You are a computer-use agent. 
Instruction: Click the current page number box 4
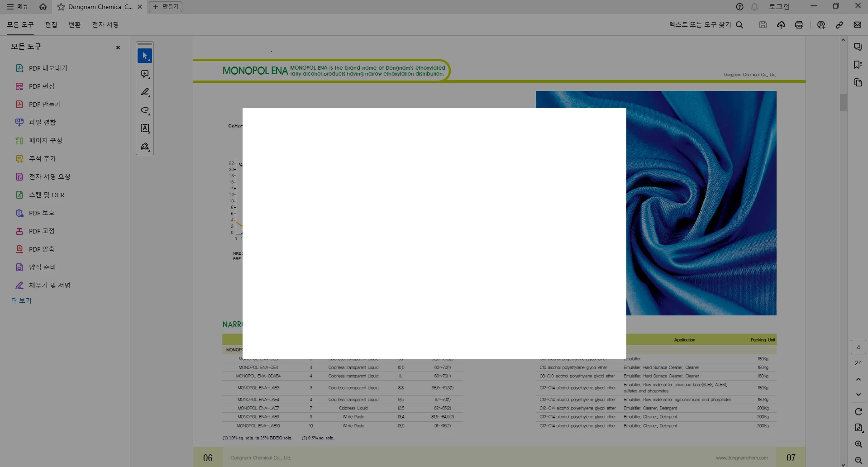point(858,348)
